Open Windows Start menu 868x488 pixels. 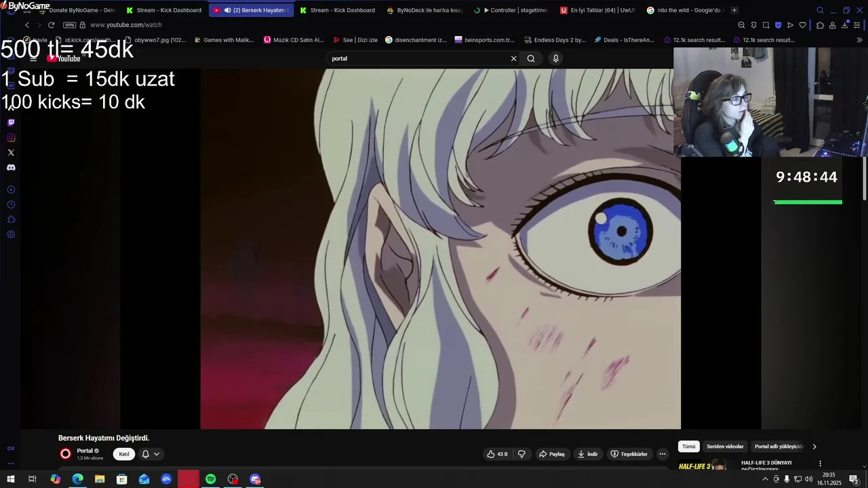click(10, 479)
